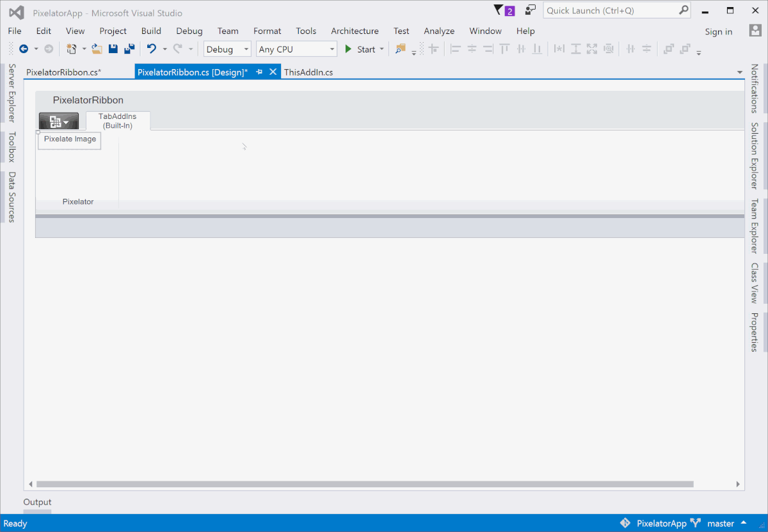Click the Align Middles layout icon
Screen dimensions: 768x532
[x=522, y=49]
